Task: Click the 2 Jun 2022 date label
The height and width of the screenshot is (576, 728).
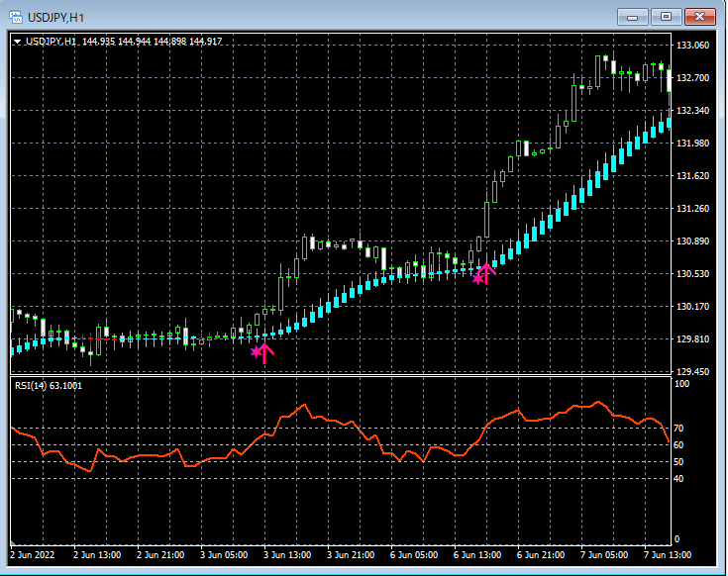Action: 32,555
